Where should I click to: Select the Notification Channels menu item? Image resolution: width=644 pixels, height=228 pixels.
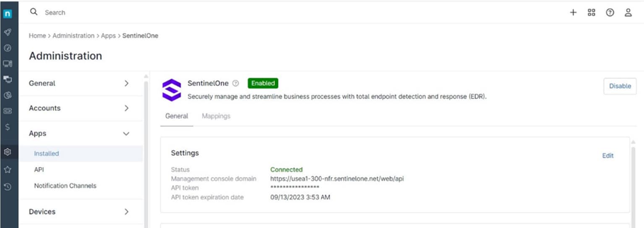[x=65, y=186]
